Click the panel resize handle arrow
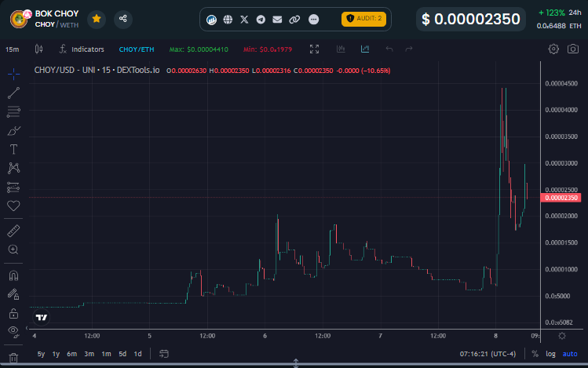This screenshot has height=368, width=588. pos(296,363)
